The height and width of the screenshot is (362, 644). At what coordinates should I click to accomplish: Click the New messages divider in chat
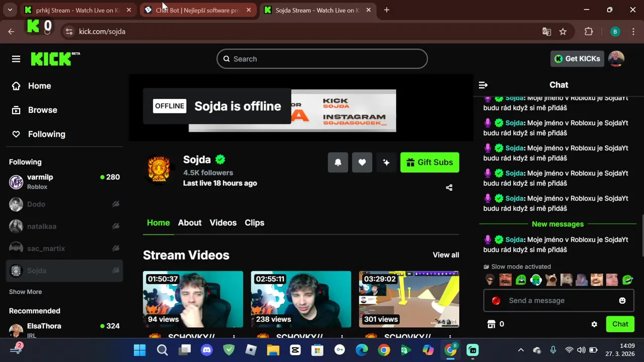[557, 224]
